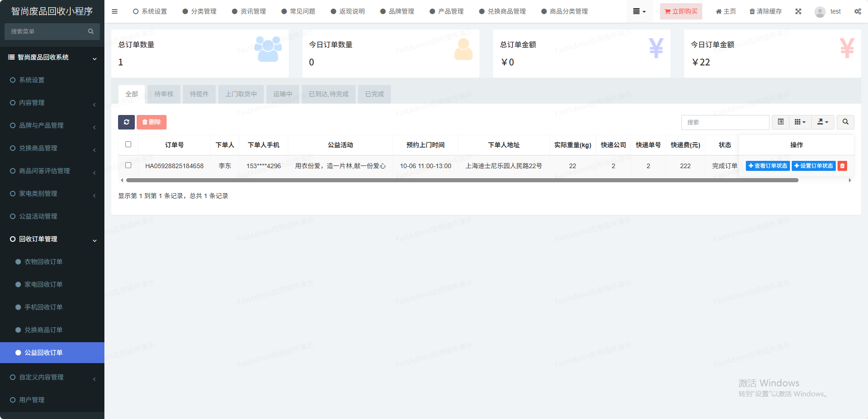Click the table horizontal scrollbar
This screenshot has width=868, height=419.
[462, 180]
